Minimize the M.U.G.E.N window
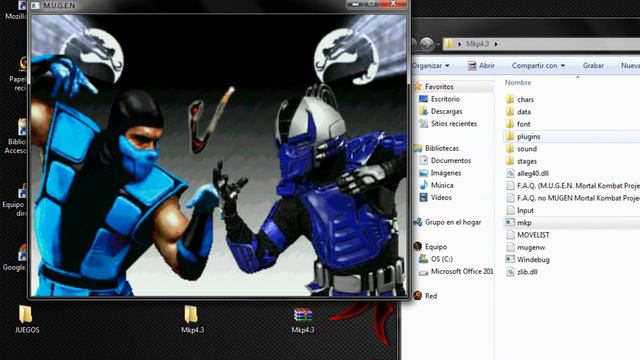This screenshot has width=640, height=360. coord(355,4)
